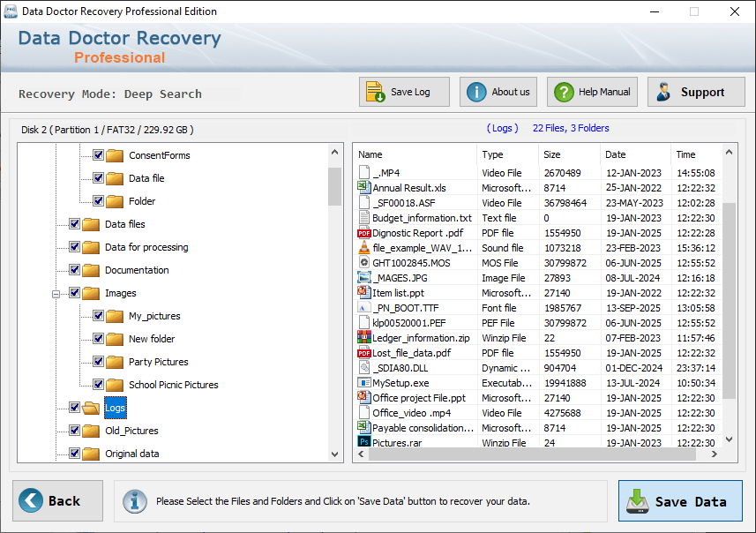
Task: Click the ConsentForms folder icon
Action: [x=115, y=155]
